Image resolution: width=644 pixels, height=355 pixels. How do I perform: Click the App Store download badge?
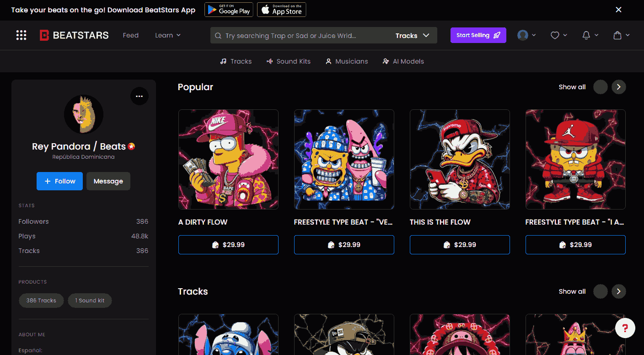coord(281,10)
